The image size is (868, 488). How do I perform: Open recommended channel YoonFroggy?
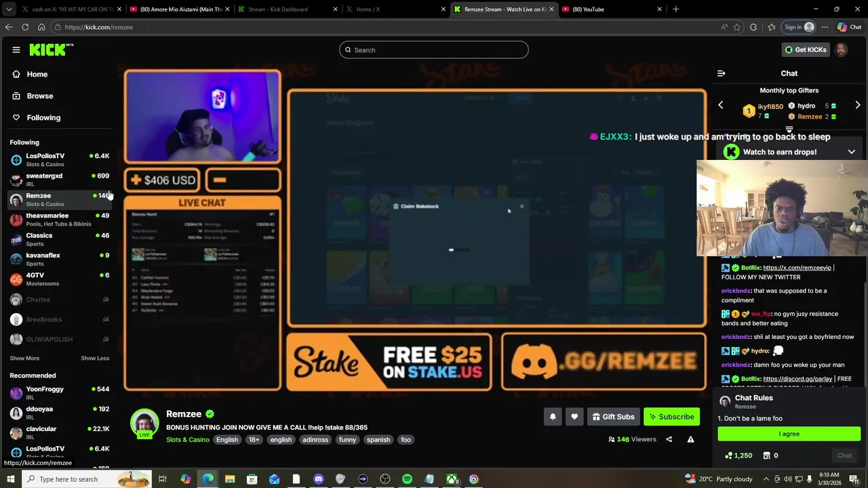pos(60,392)
